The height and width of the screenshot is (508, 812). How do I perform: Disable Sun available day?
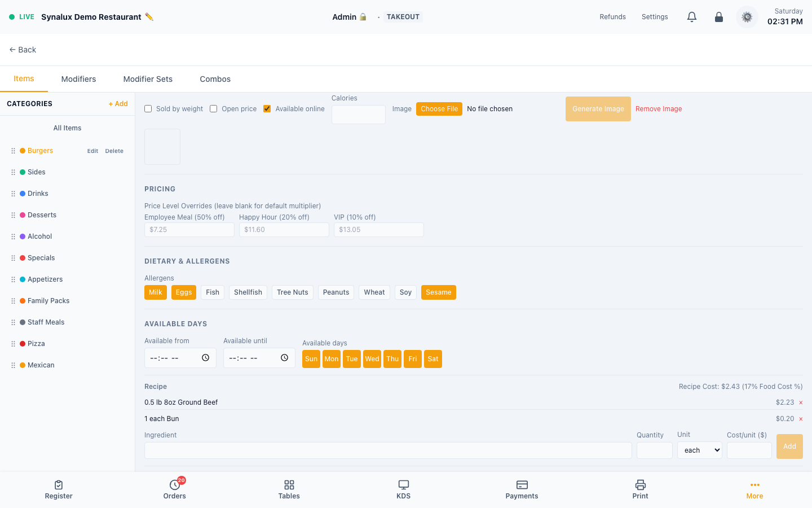(x=311, y=359)
